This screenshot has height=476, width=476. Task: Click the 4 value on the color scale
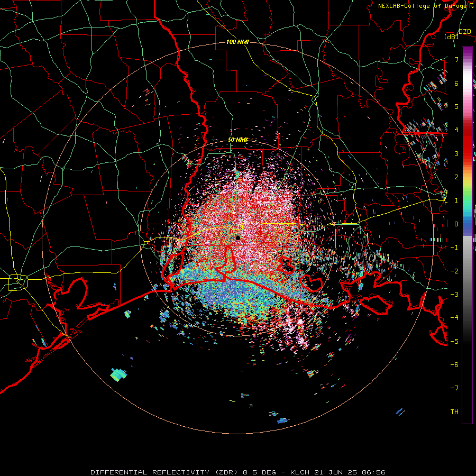[456, 130]
